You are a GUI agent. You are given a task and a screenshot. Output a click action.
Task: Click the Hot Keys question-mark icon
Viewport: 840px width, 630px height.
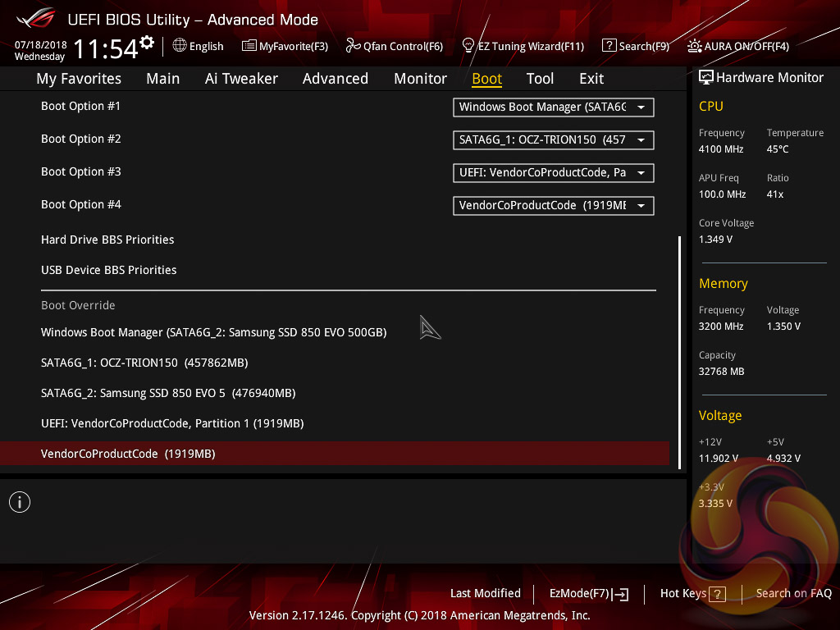(717, 594)
